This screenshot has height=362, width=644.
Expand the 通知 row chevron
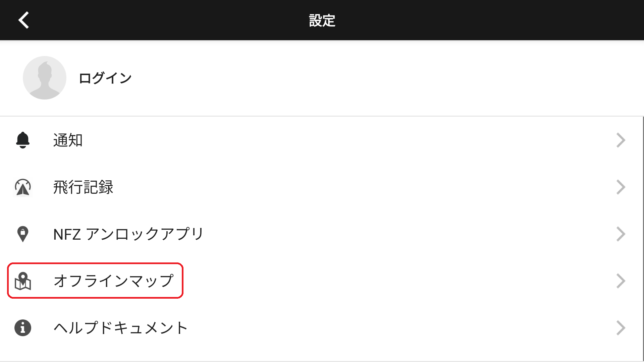(x=621, y=140)
